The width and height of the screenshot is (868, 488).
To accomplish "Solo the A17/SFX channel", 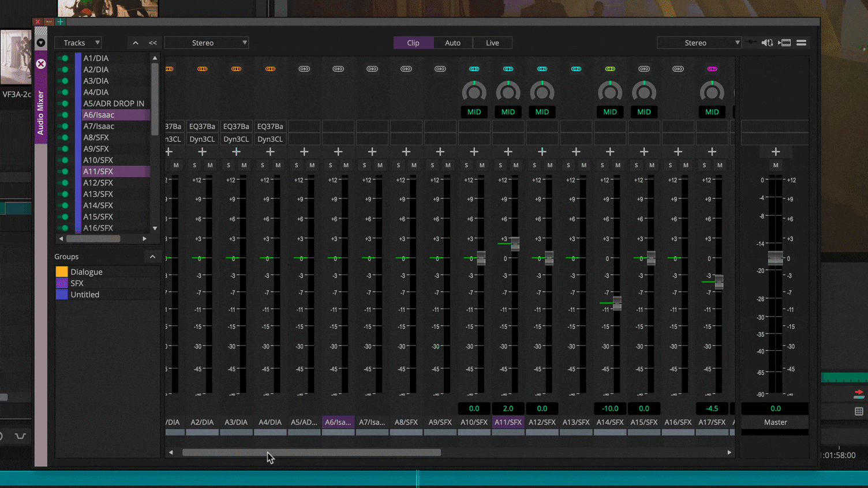I will pyautogui.click(x=705, y=166).
